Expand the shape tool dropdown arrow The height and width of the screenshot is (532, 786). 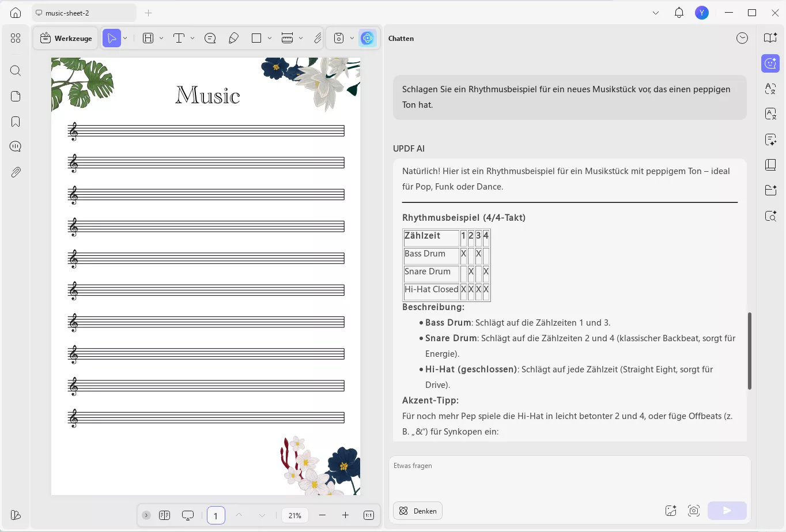(270, 38)
